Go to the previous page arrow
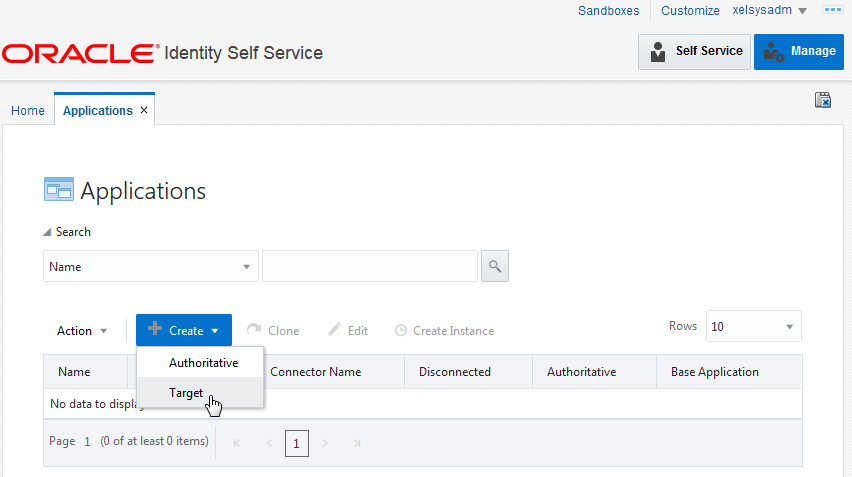 point(269,443)
